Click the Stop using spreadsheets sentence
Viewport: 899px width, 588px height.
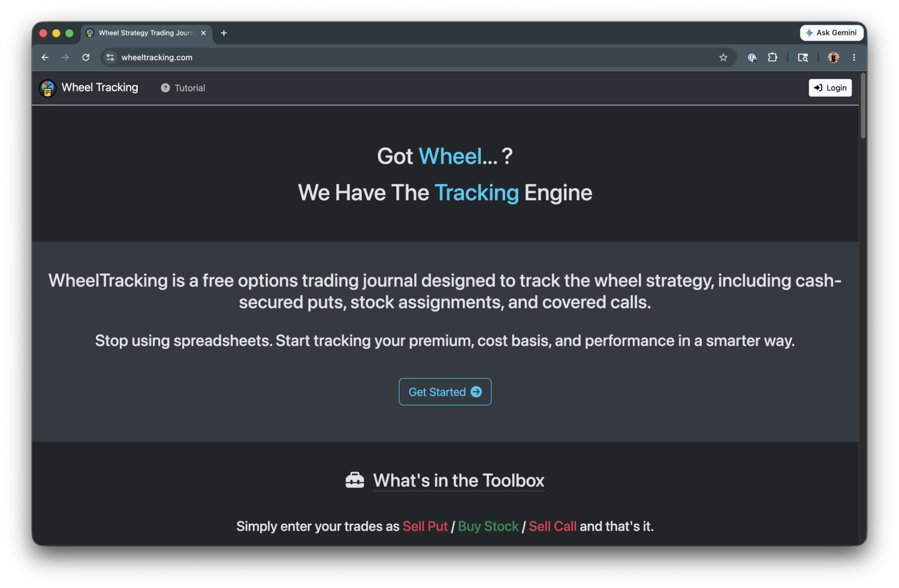pos(445,340)
